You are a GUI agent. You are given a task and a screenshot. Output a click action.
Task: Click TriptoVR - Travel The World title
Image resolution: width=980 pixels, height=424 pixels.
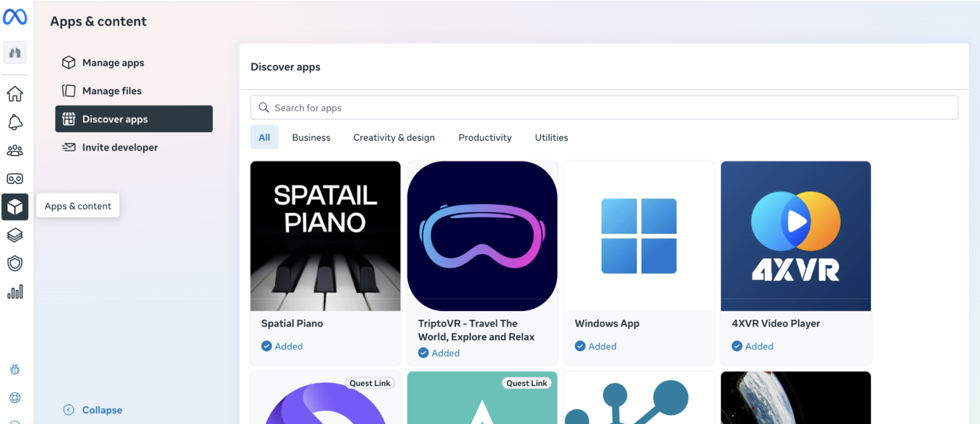point(476,330)
